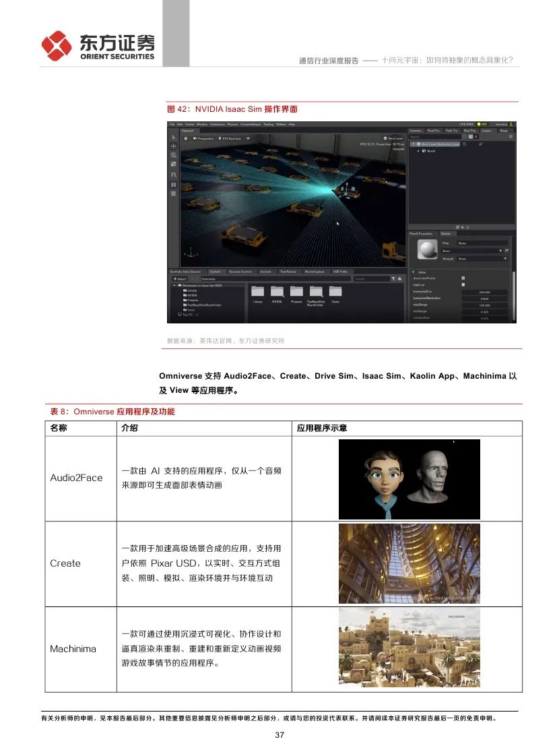
Task: Expand the Root Layer tree row
Action: pyautogui.click(x=414, y=144)
